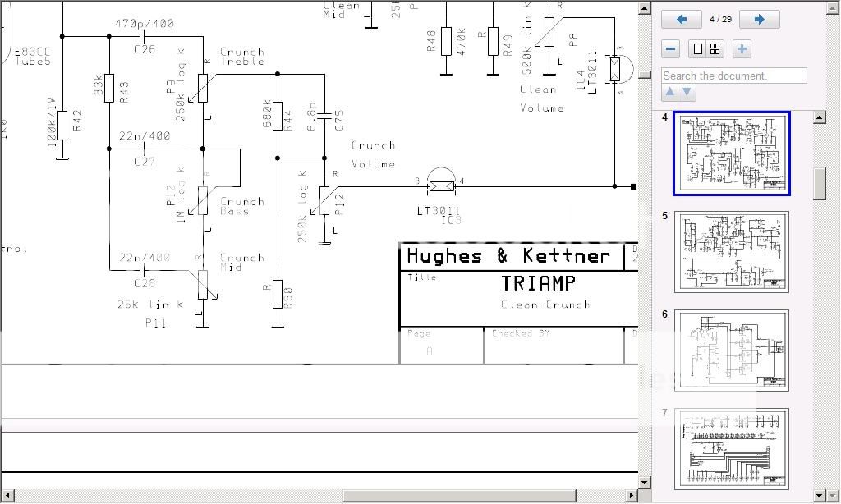The image size is (841, 504).
Task: Zoom out using the minus button
Action: pyautogui.click(x=669, y=48)
